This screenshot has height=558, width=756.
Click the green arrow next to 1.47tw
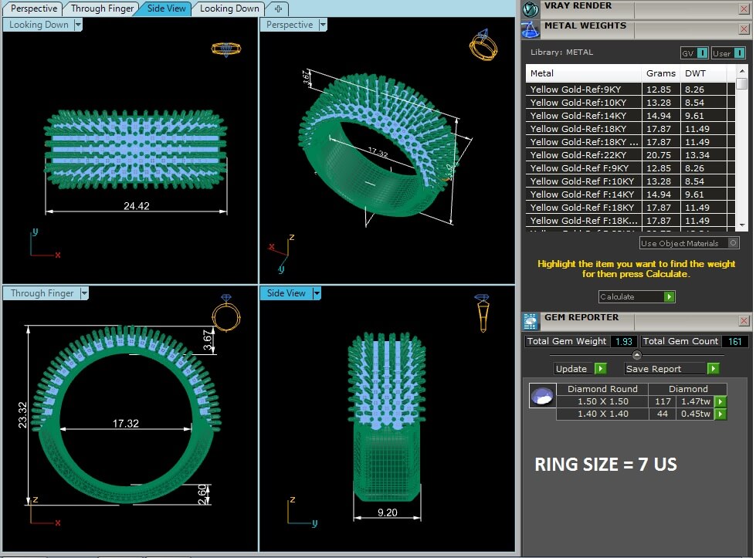pos(720,402)
